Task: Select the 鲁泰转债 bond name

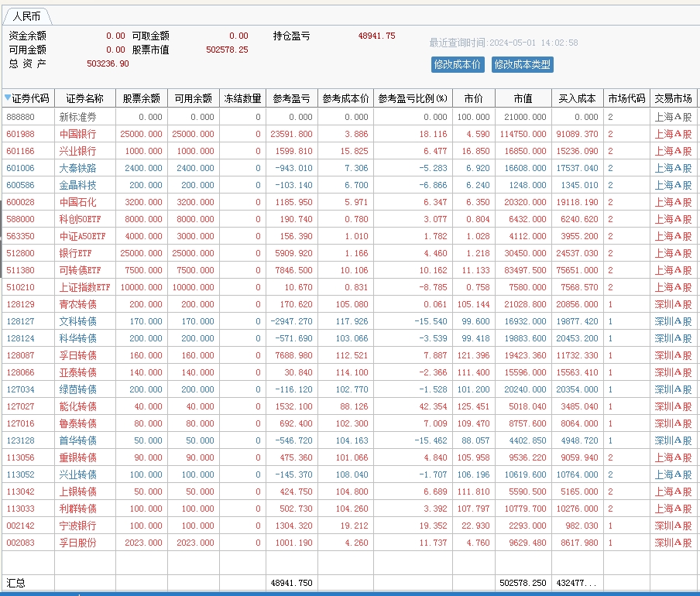Action: coord(77,423)
